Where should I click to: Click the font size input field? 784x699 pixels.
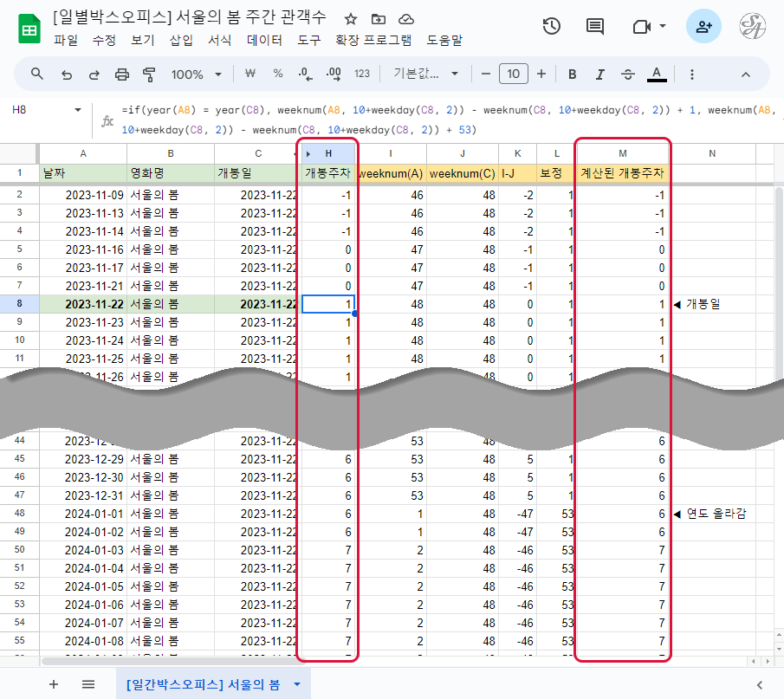pos(514,74)
